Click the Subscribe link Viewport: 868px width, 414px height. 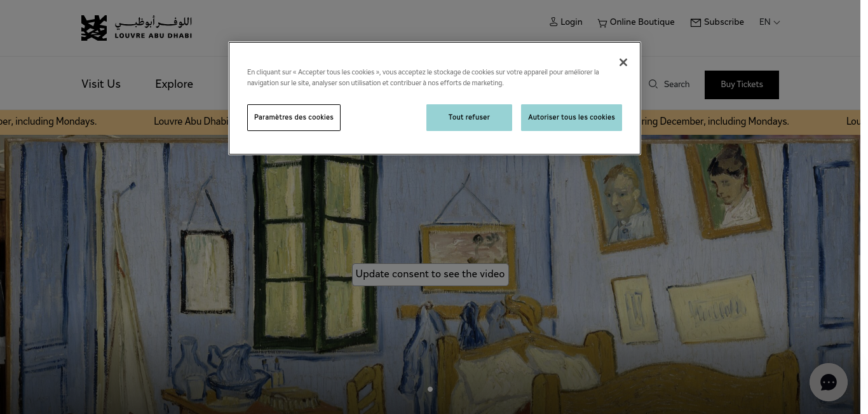tap(724, 22)
